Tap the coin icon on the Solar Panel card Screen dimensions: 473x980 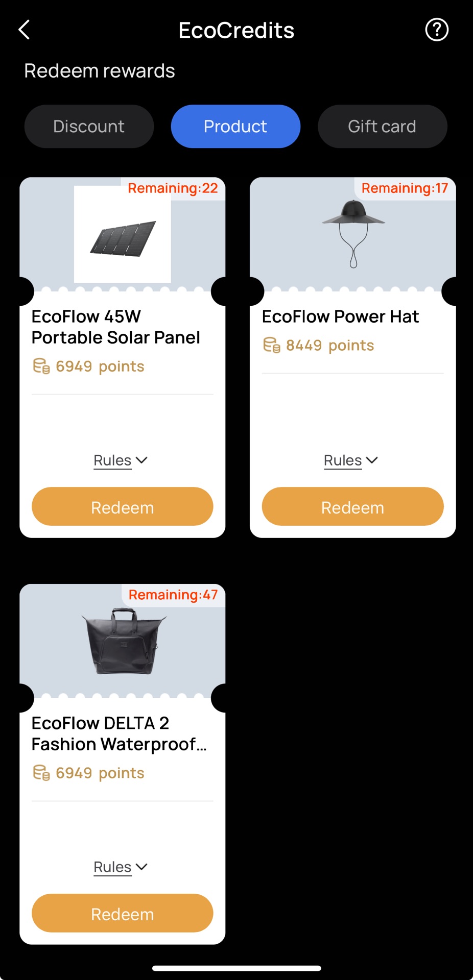click(41, 366)
